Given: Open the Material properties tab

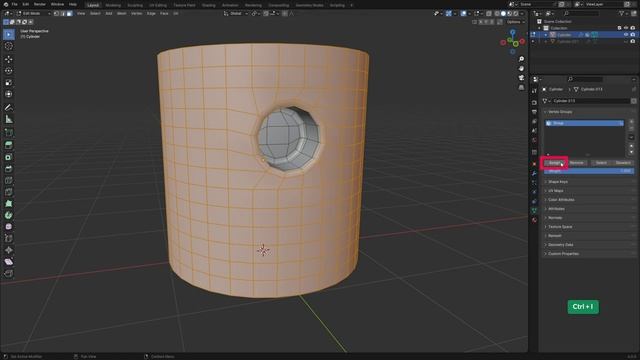Looking at the screenshot, I should (534, 220).
